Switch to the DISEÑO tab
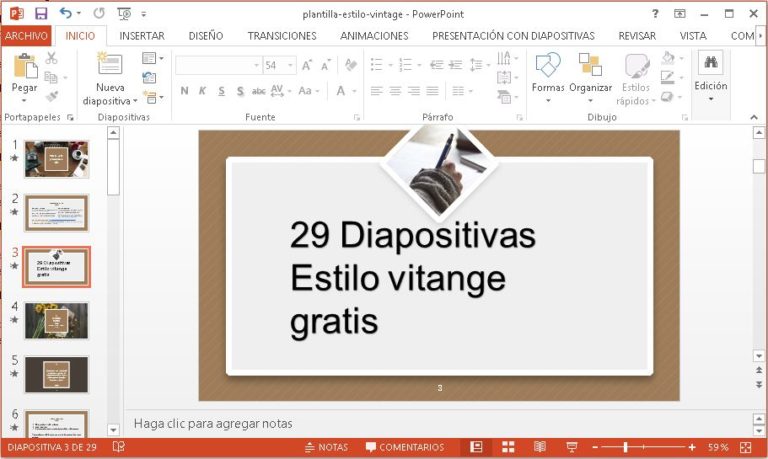The height and width of the screenshot is (459, 768). pos(206,36)
